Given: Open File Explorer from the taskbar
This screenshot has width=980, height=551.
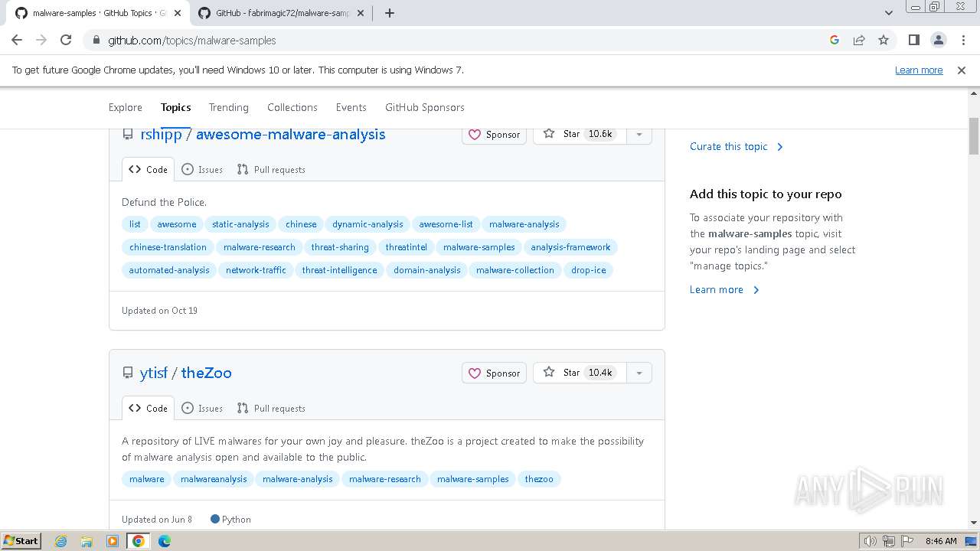Looking at the screenshot, I should (87, 541).
